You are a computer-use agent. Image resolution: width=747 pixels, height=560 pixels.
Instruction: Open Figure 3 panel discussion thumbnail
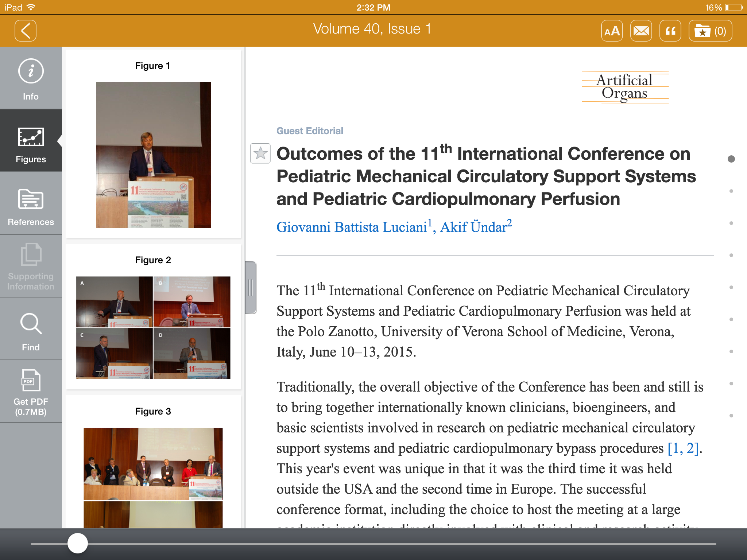(x=153, y=477)
